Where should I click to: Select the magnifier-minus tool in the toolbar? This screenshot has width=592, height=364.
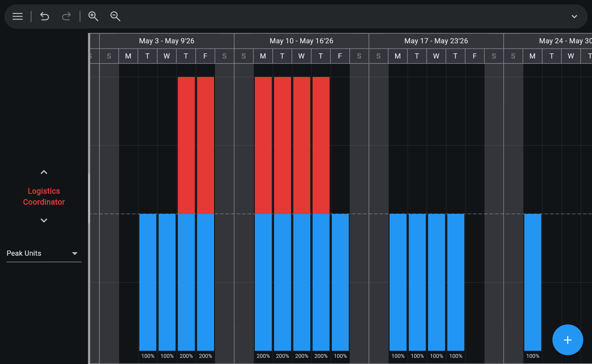click(115, 16)
